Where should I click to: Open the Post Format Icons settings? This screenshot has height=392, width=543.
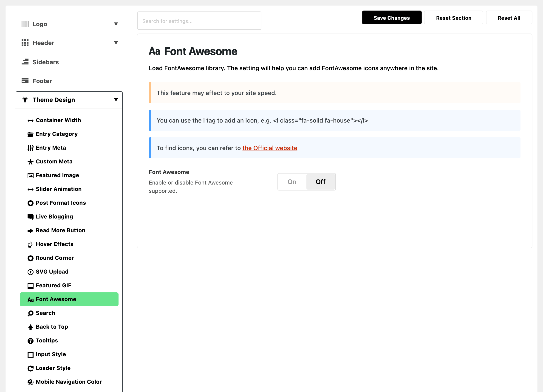pyautogui.click(x=69, y=203)
